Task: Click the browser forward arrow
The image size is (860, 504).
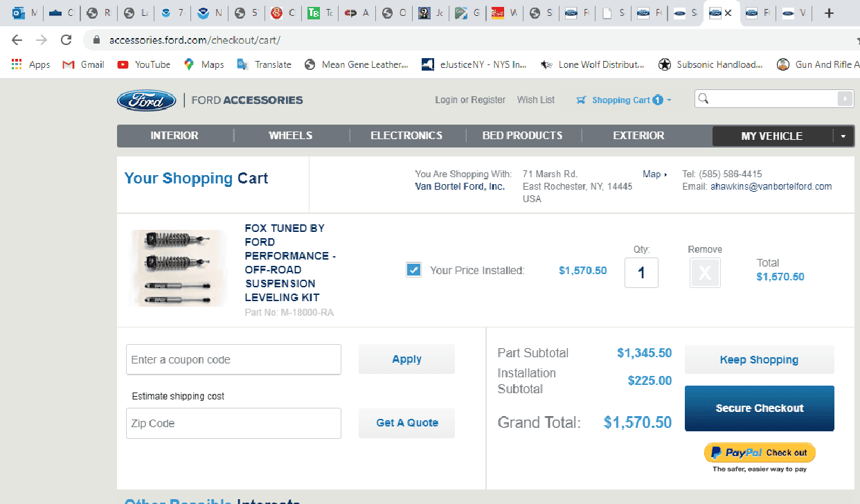Action: pos(42,40)
